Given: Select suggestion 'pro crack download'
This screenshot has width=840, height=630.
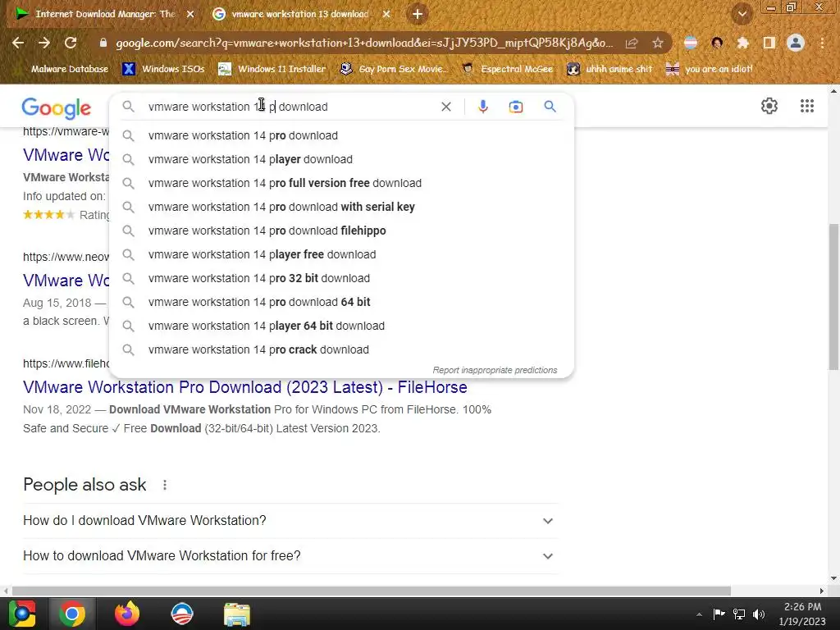Looking at the screenshot, I should click(x=341, y=349).
